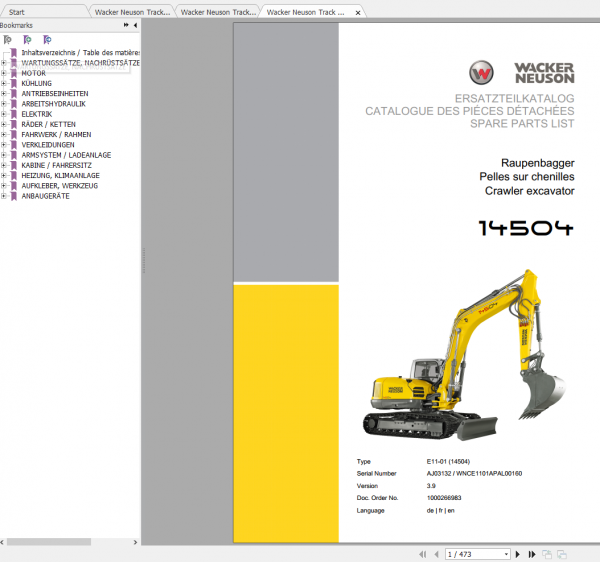Switch to the second Wacker Neuson Track tab
The image size is (600, 562).
point(218,12)
